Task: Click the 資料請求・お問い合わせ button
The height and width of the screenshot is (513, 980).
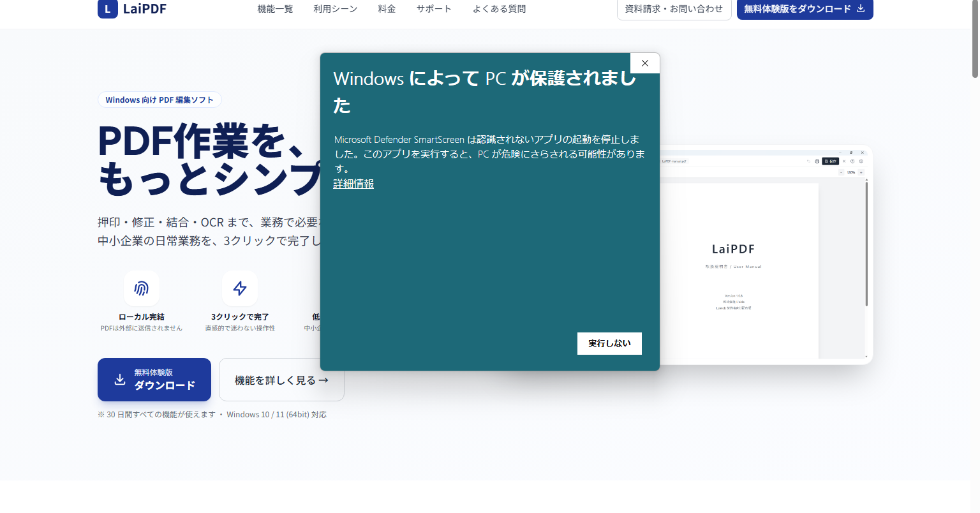Action: click(674, 9)
